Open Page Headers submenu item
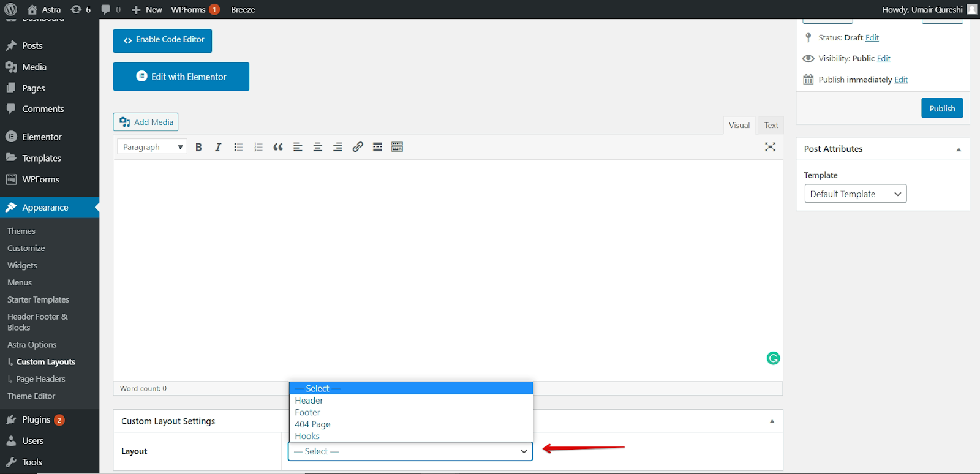 (x=40, y=379)
